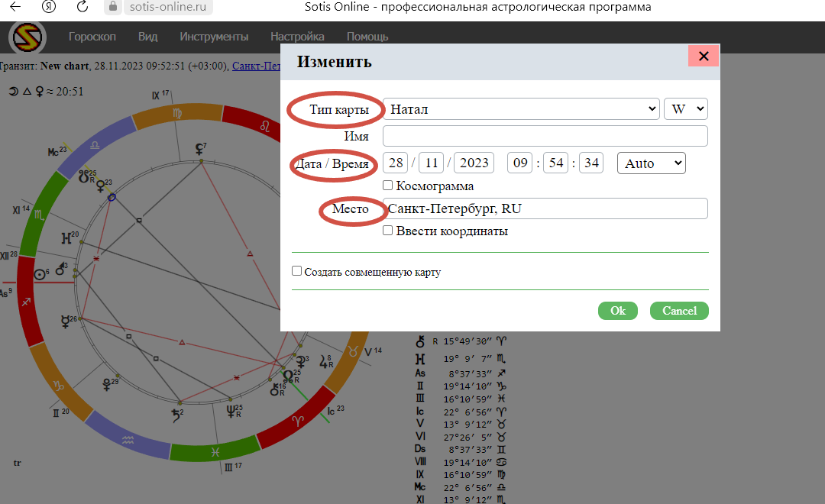Click the minutes field showing 54
This screenshot has height=504, width=825.
click(x=555, y=163)
